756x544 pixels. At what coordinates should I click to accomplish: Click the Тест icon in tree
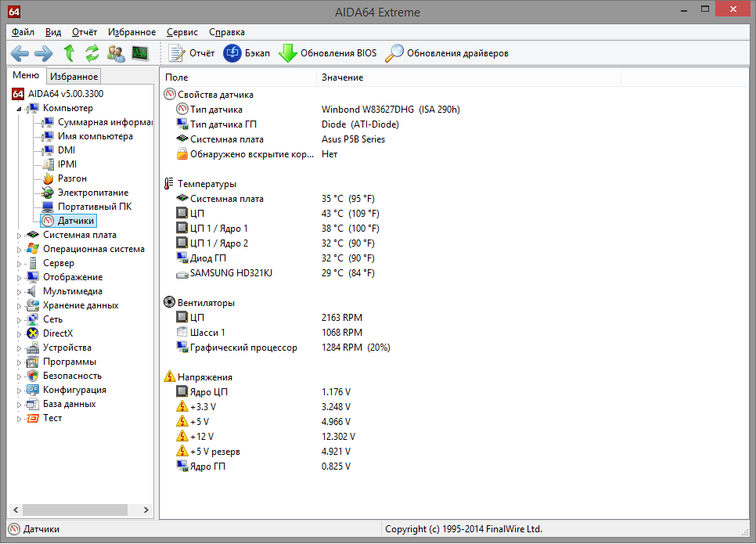pyautogui.click(x=33, y=418)
